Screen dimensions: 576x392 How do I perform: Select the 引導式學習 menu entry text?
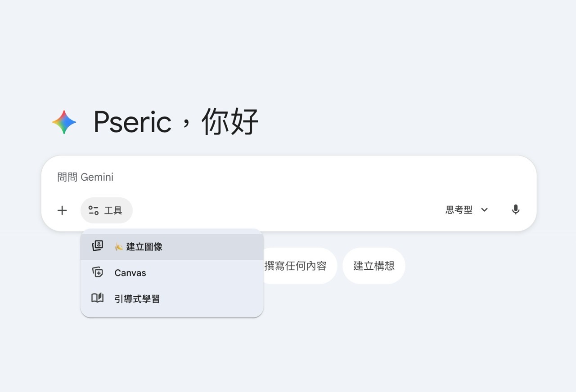[x=137, y=299]
